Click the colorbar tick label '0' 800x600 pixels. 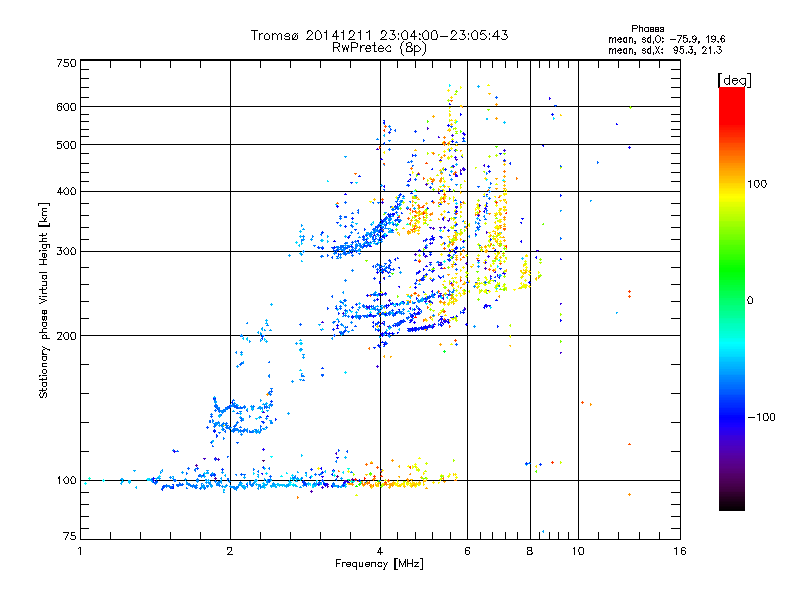coord(750,301)
